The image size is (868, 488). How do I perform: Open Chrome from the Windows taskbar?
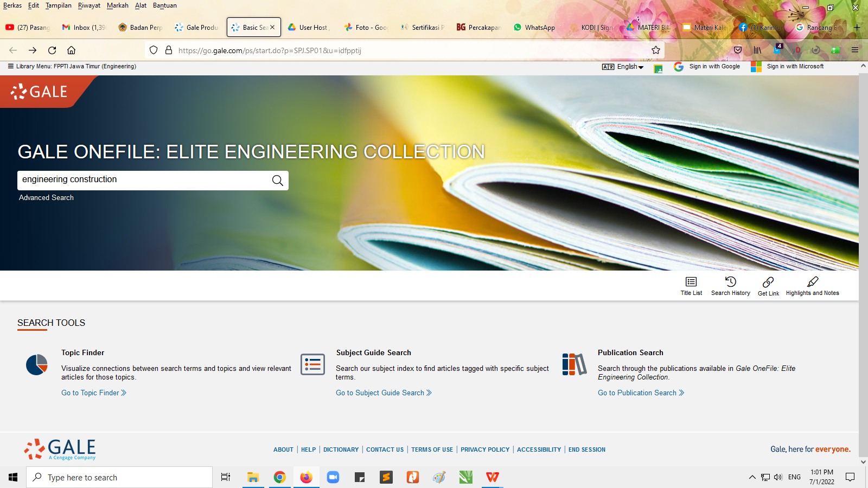pos(279,477)
